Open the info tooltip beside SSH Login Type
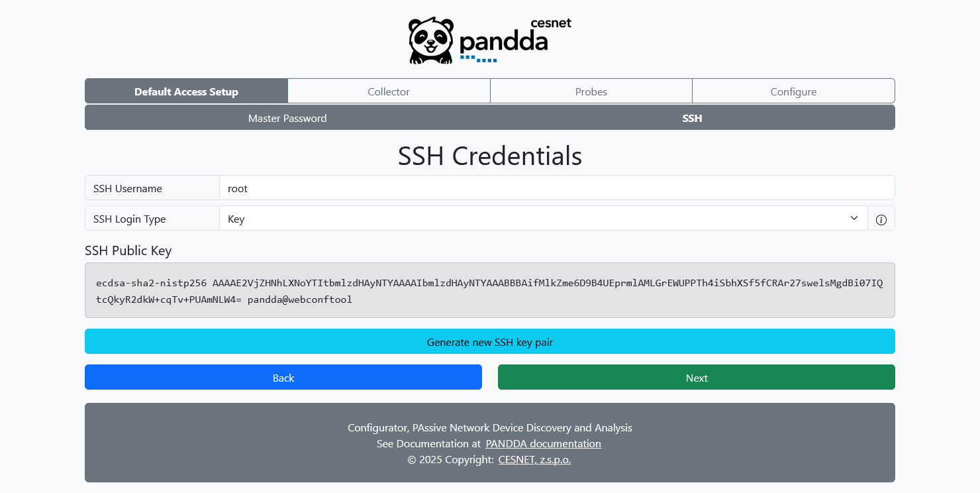980x493 pixels. tap(881, 218)
